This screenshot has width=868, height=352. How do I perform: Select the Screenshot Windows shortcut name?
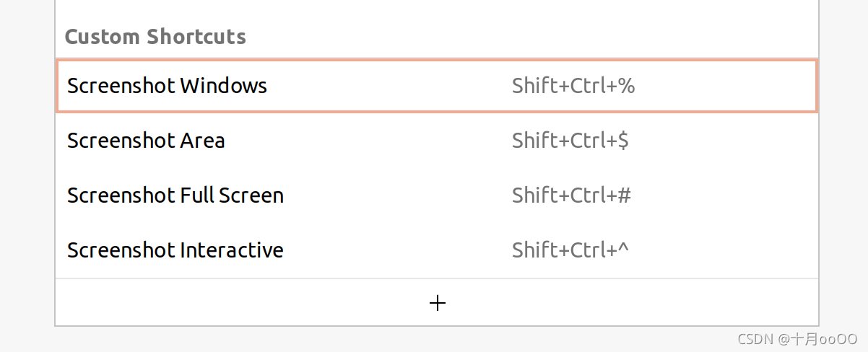(x=167, y=86)
